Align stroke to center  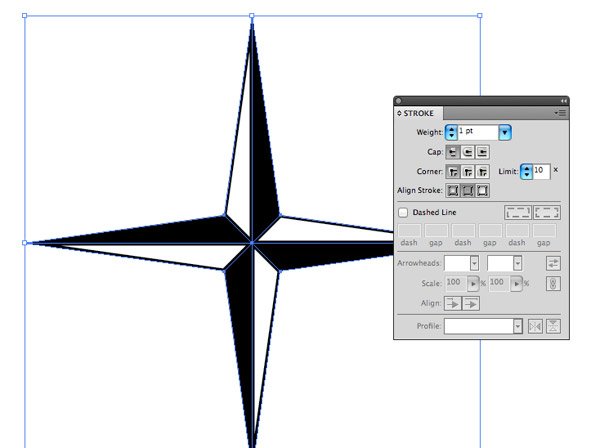coord(452,190)
